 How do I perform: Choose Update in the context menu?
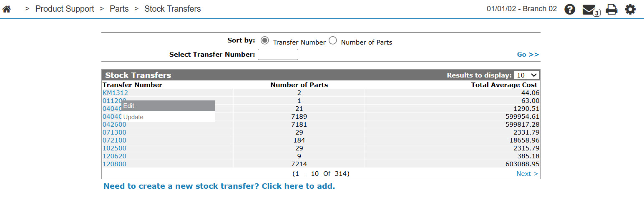(168, 117)
